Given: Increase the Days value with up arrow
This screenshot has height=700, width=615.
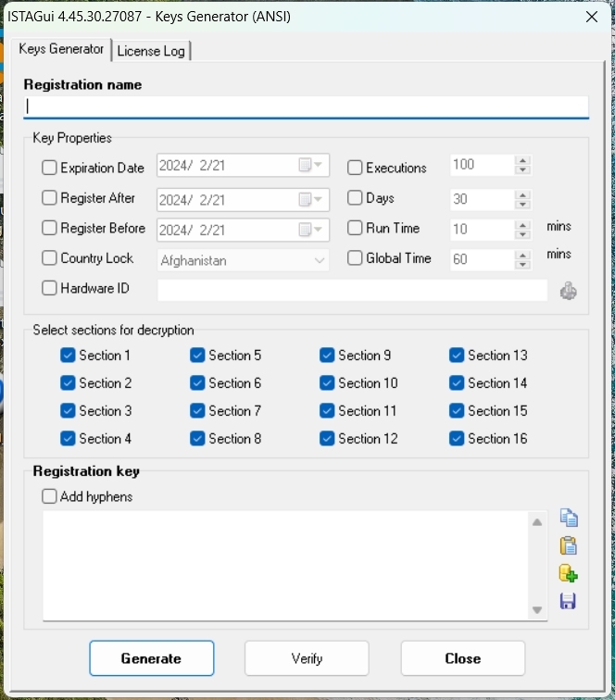Looking at the screenshot, I should [x=522, y=194].
